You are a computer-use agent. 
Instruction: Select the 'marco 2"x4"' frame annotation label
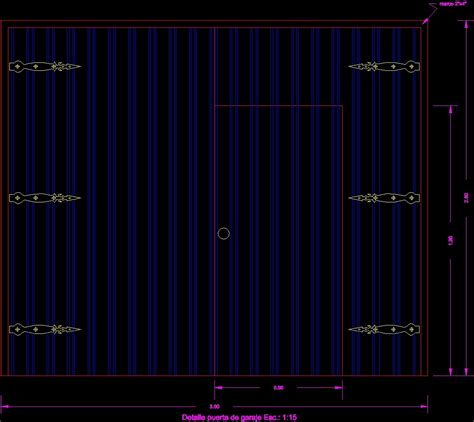[x=453, y=4]
